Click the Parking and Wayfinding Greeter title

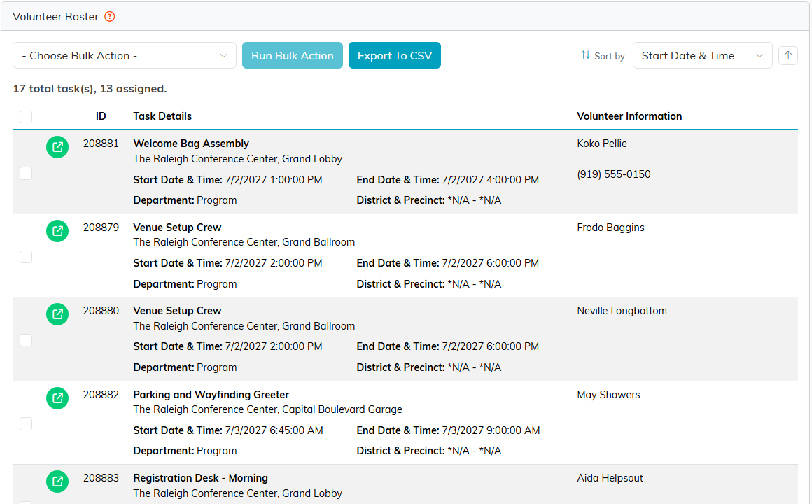tap(211, 395)
